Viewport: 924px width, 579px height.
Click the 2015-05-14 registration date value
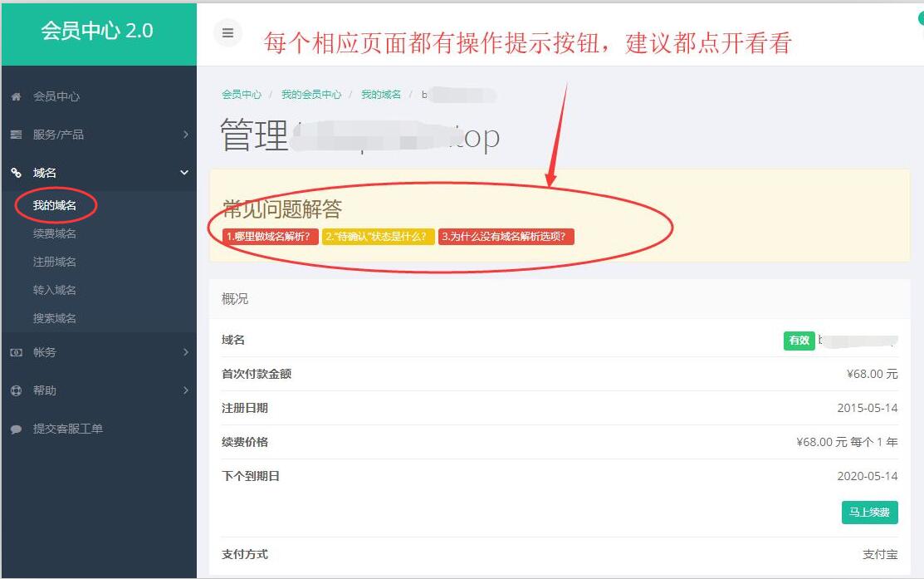(868, 408)
